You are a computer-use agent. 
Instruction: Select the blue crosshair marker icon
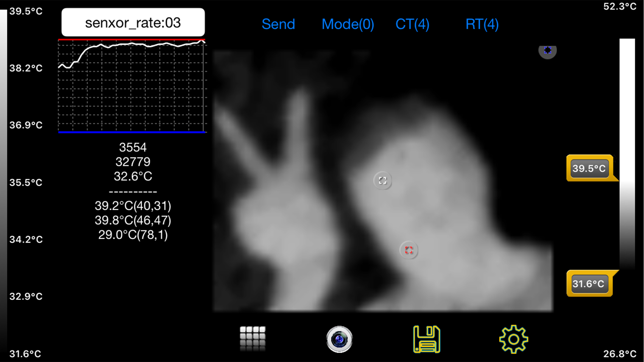tap(547, 50)
